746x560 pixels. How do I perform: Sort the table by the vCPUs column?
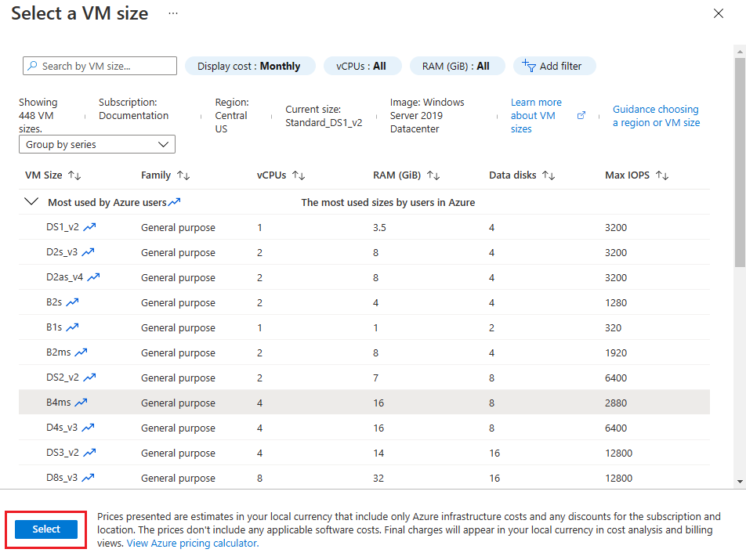point(299,175)
